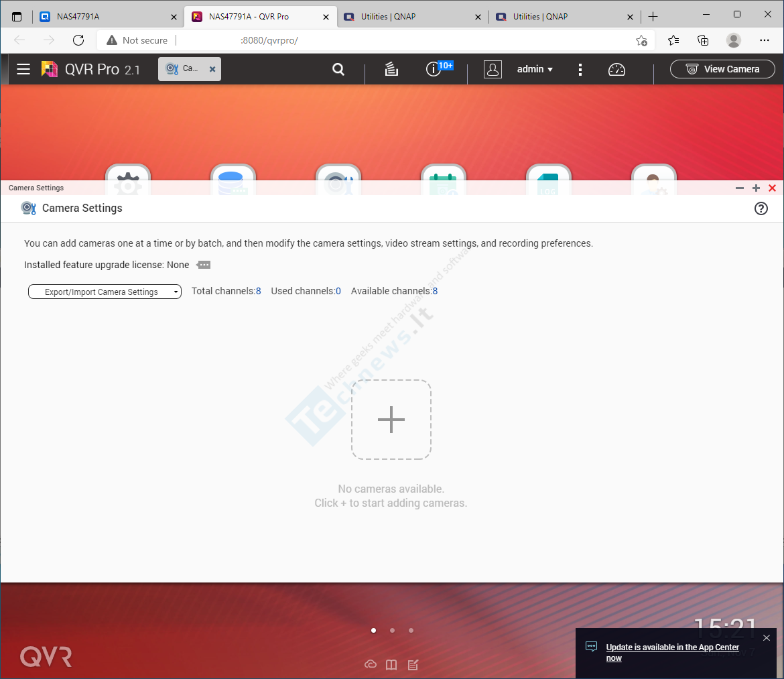Dismiss the update notification
Screen dimensions: 784x679
click(x=767, y=638)
